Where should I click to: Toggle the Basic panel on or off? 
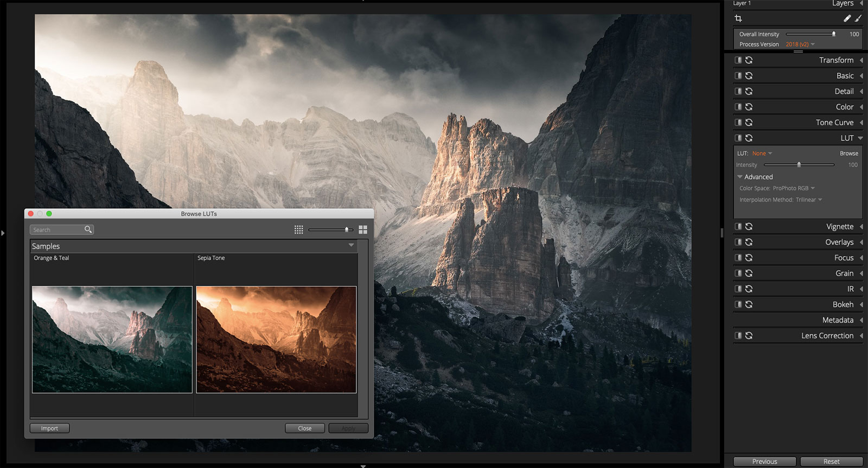point(738,76)
